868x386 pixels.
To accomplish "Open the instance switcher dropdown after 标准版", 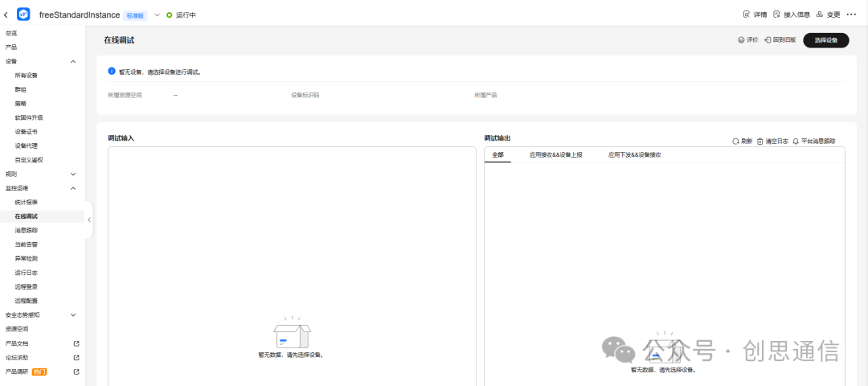I will pyautogui.click(x=157, y=15).
